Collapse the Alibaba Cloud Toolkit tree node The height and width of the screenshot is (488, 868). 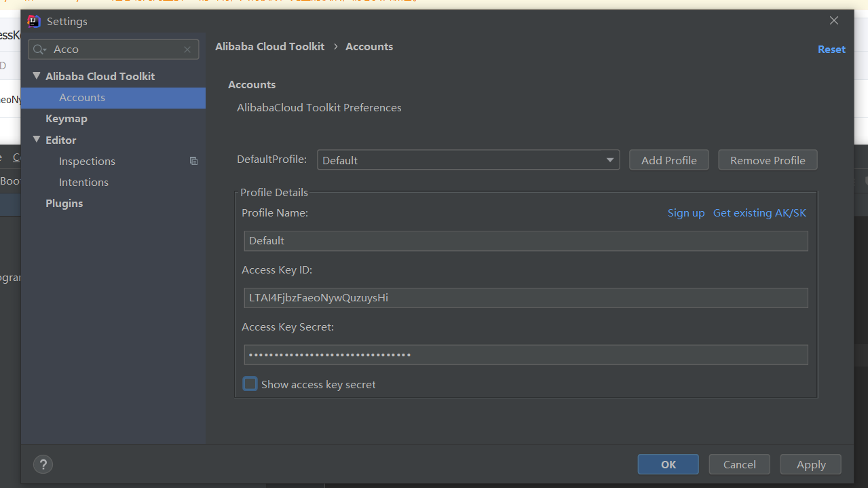click(37, 76)
